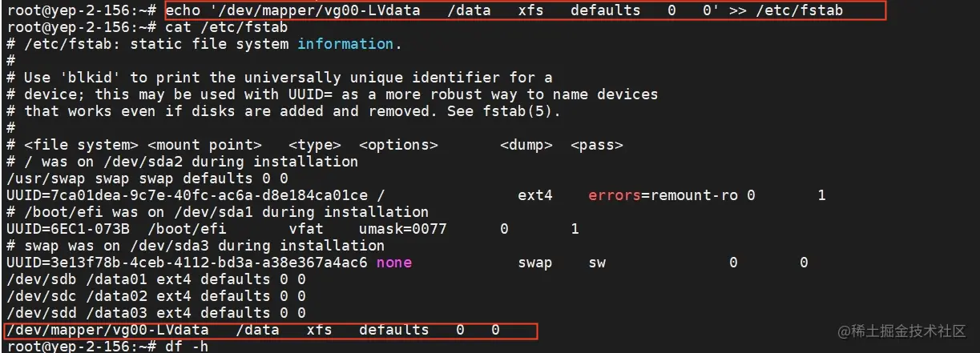Click the '<file system>' column header
Image resolution: width=980 pixels, height=353 pixels.
point(81,145)
